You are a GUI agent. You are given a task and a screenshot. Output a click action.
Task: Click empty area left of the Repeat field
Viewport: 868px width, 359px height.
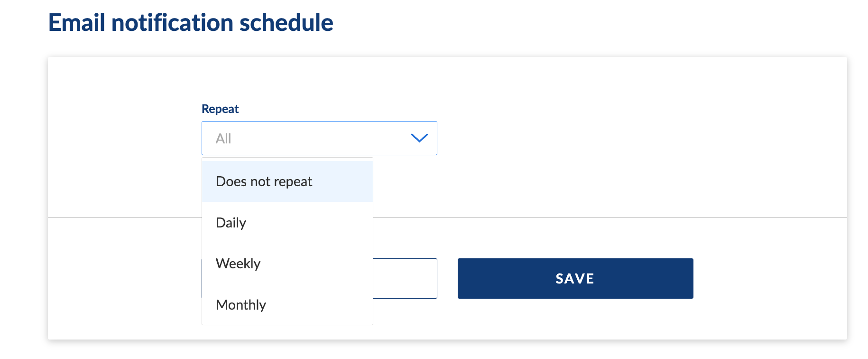[124, 138]
